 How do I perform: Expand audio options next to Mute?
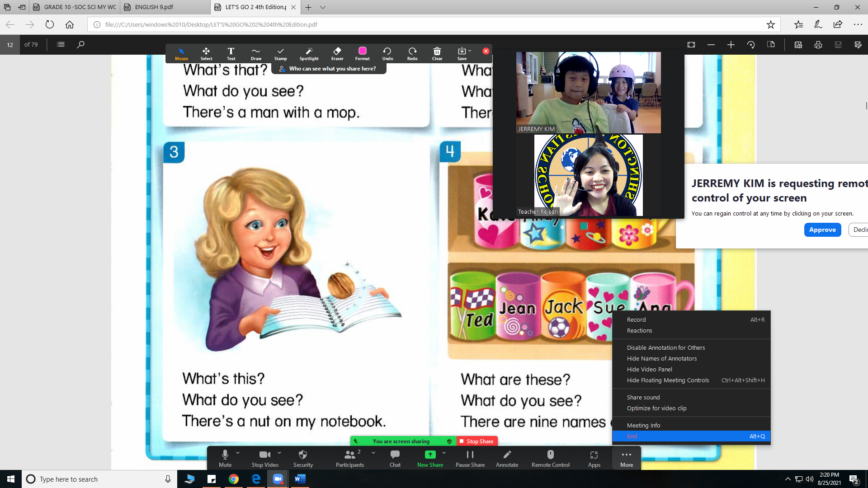238,453
